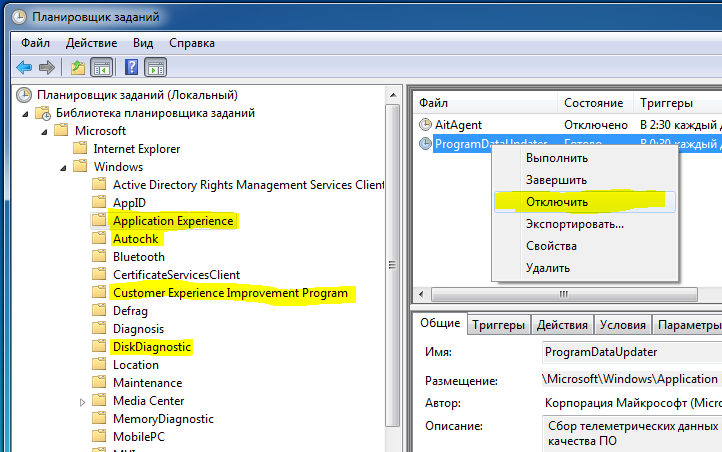Click the Описание text box

click(632, 433)
